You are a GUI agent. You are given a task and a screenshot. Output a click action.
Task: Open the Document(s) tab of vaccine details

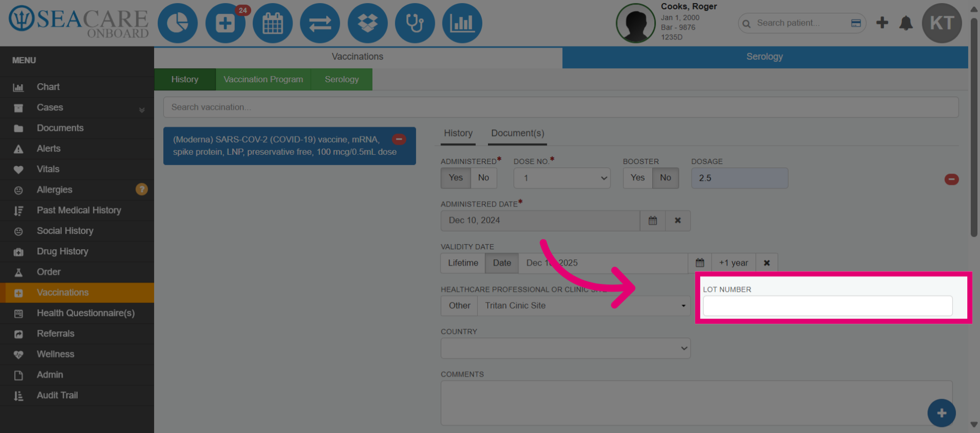(x=518, y=133)
